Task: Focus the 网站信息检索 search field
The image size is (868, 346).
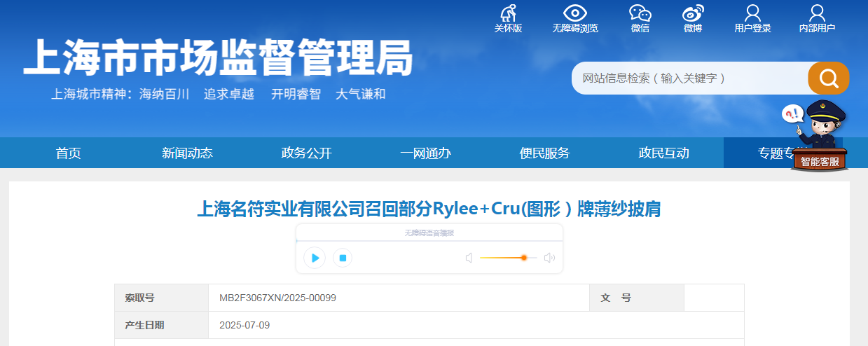Action: click(x=690, y=78)
